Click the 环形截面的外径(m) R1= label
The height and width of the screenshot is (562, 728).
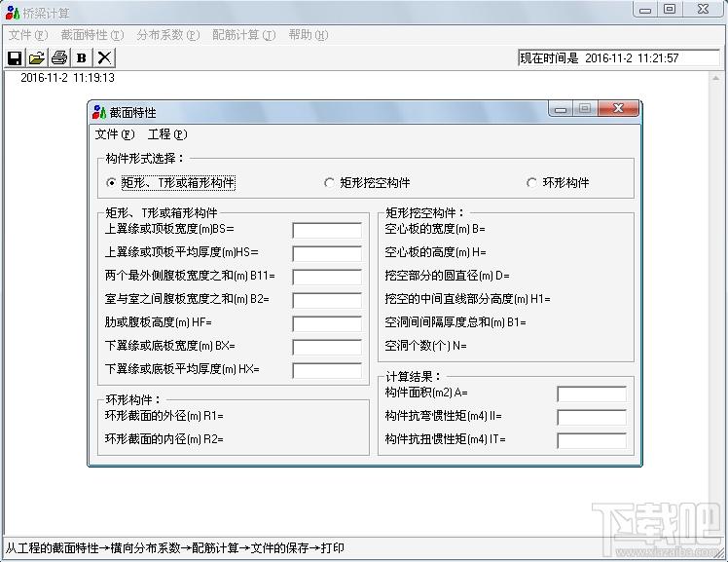(164, 416)
